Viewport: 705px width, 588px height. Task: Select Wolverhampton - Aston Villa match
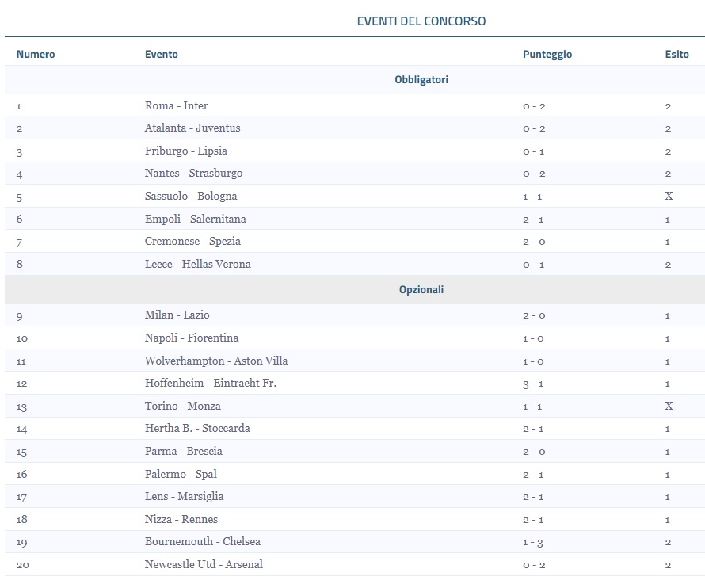coord(216,361)
